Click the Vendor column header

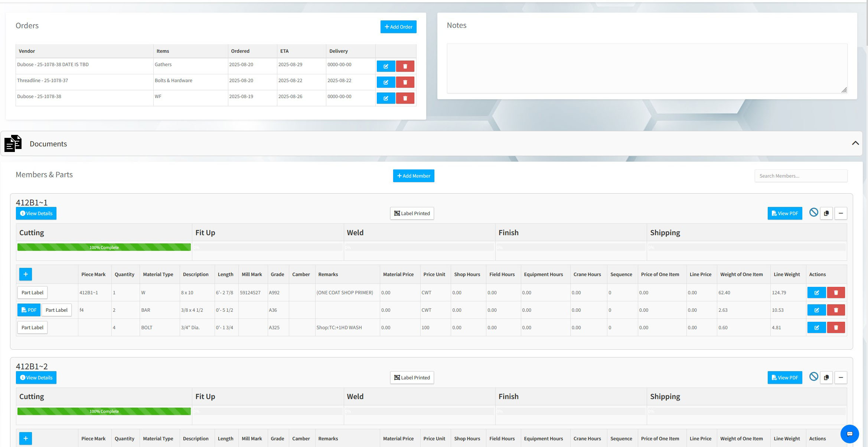point(27,51)
